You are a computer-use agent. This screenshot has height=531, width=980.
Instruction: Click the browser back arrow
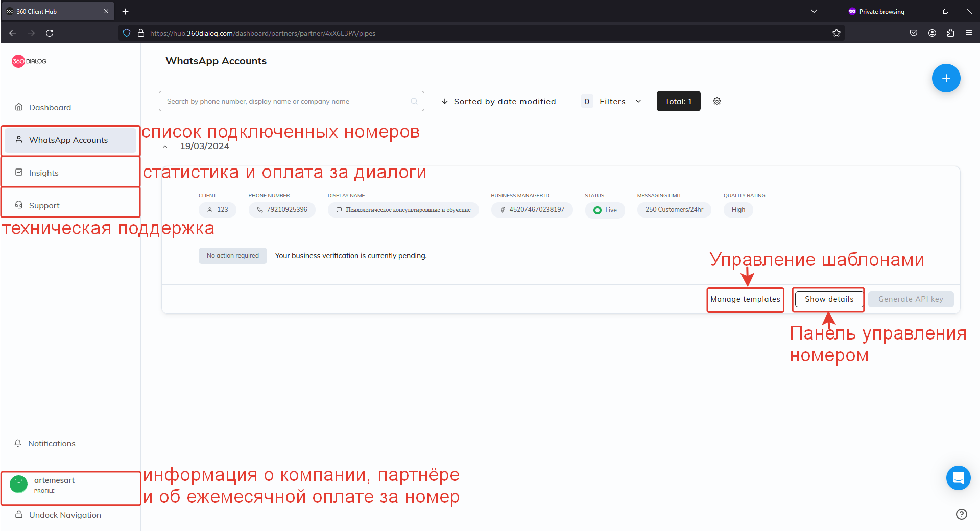[x=13, y=33]
